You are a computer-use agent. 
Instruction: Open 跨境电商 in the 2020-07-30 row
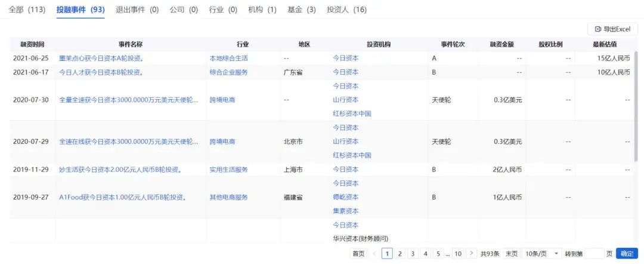coord(222,100)
